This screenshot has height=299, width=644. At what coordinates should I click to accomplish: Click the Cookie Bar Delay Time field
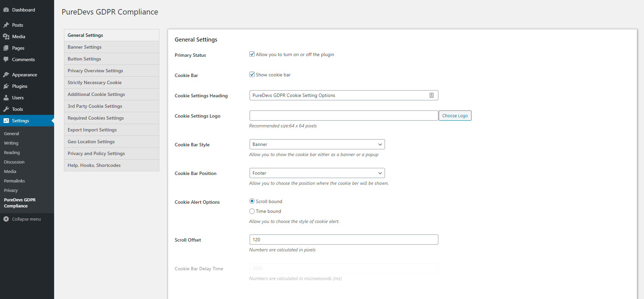click(344, 268)
